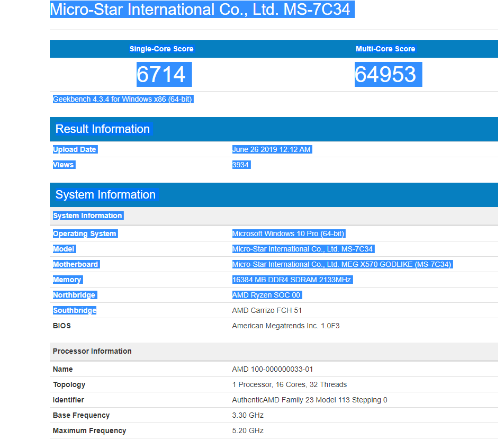Click the date June 26 2019 12:12 AM
504x440 pixels.
coord(272,149)
